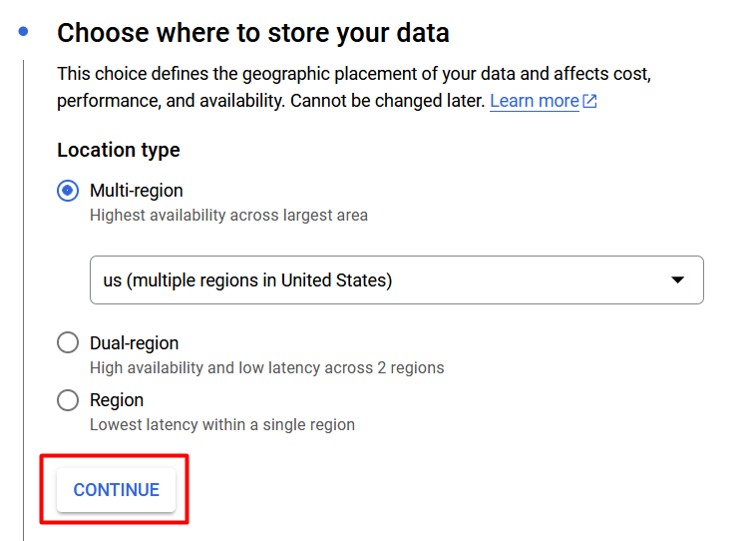Open the us (multiple regions in United States) combo box
Screen dimensions: 756x541
pos(396,279)
